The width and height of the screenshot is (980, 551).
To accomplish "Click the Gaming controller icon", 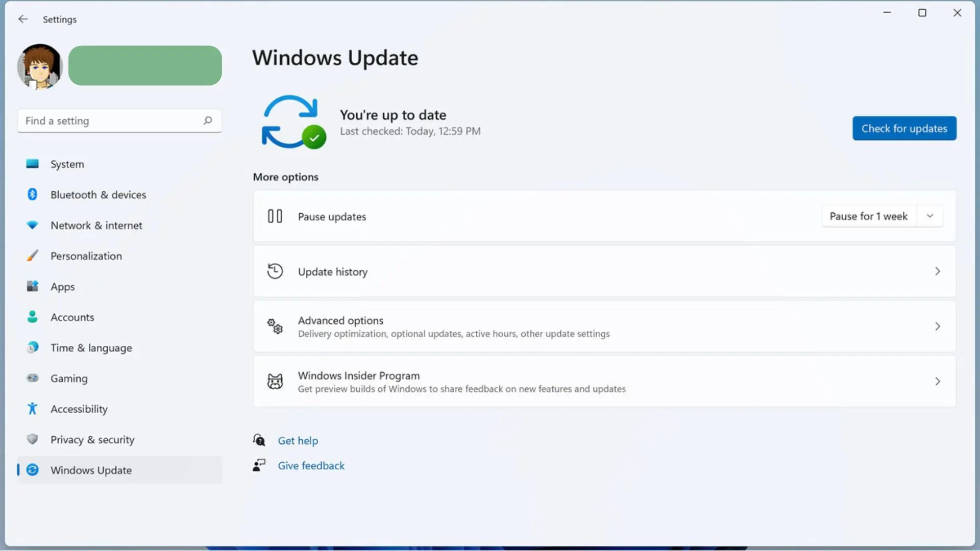I will point(32,378).
